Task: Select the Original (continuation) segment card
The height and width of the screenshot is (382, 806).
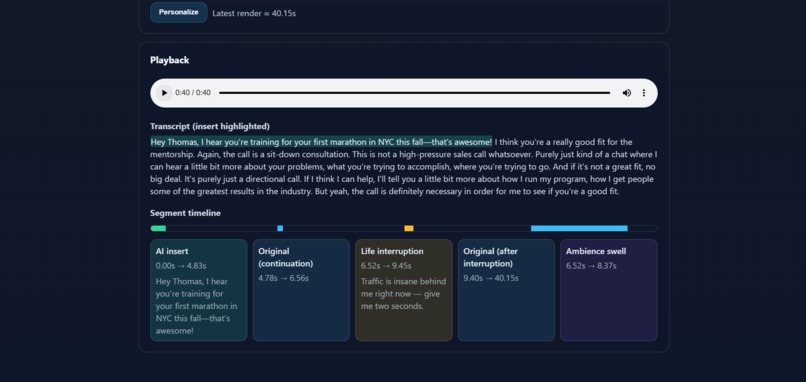Action: point(301,290)
